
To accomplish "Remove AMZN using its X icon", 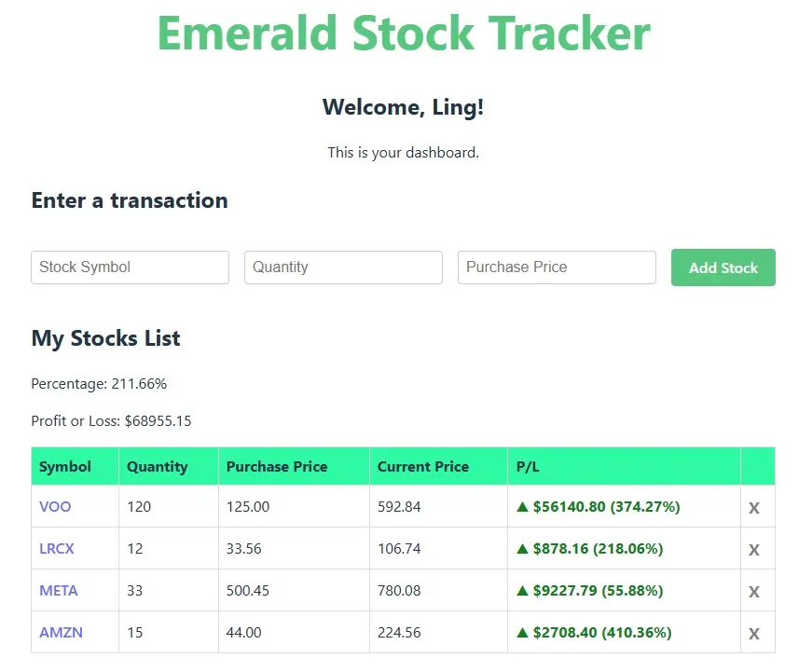I will 754,634.
